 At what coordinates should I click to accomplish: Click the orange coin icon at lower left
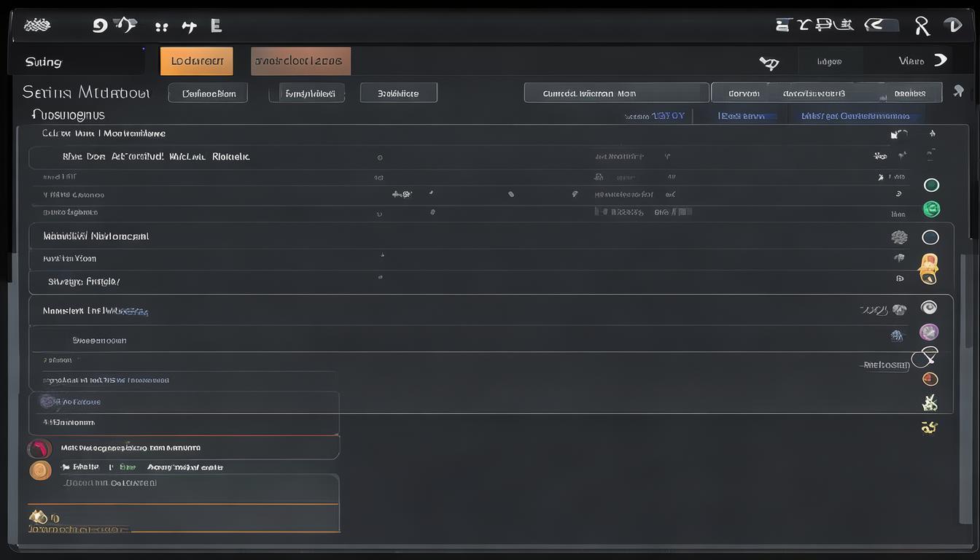point(40,470)
